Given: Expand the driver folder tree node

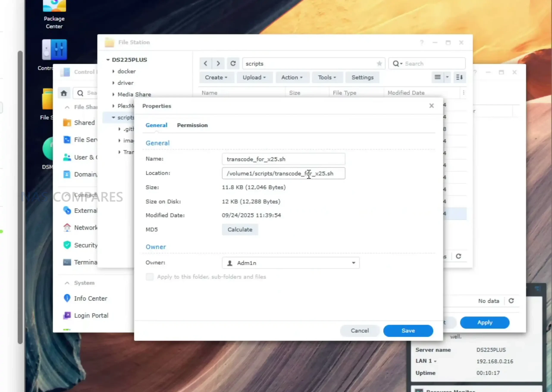Looking at the screenshot, I should coord(113,83).
